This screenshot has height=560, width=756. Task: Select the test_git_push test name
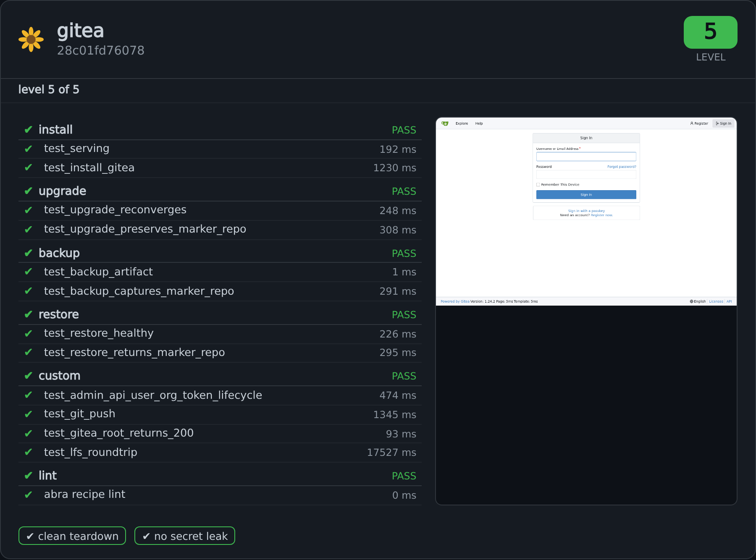79,414
